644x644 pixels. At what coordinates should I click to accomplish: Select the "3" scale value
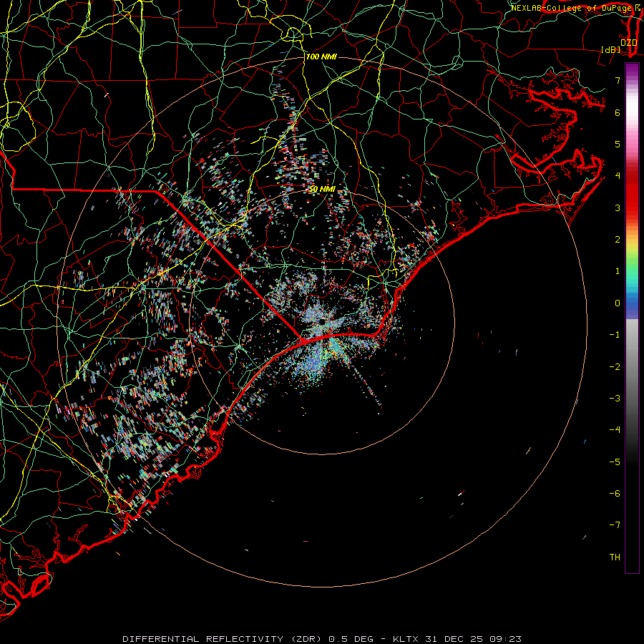click(x=618, y=208)
